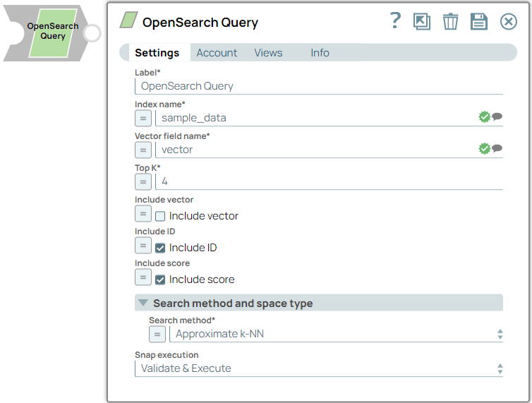Click the Include ID checkbox label text
Screen dimensions: 532x403
[193, 248]
